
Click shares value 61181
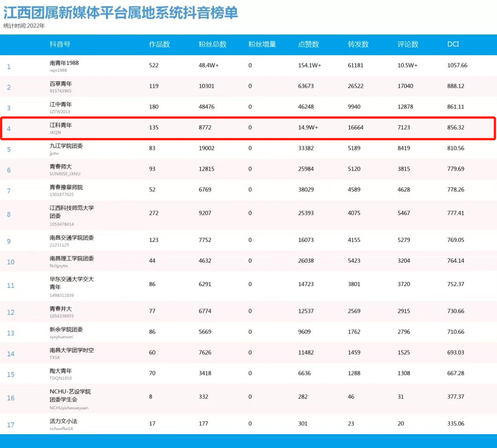pyautogui.click(x=356, y=65)
